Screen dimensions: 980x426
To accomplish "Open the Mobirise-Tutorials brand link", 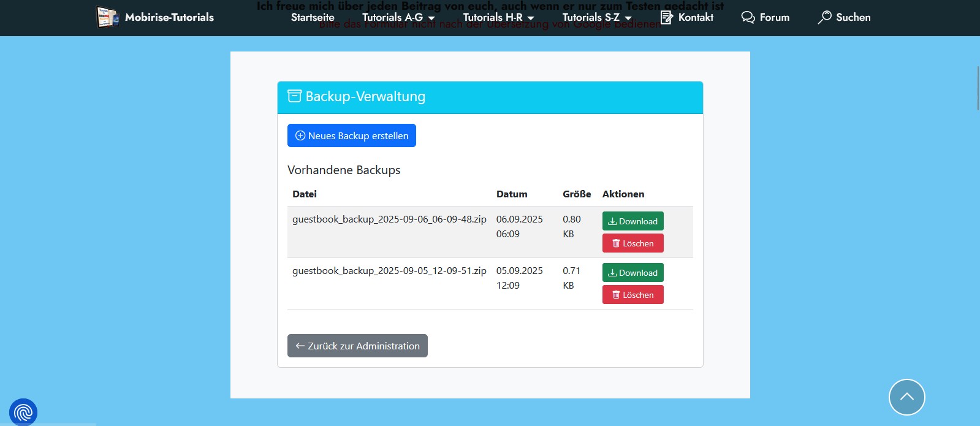I will pos(170,17).
